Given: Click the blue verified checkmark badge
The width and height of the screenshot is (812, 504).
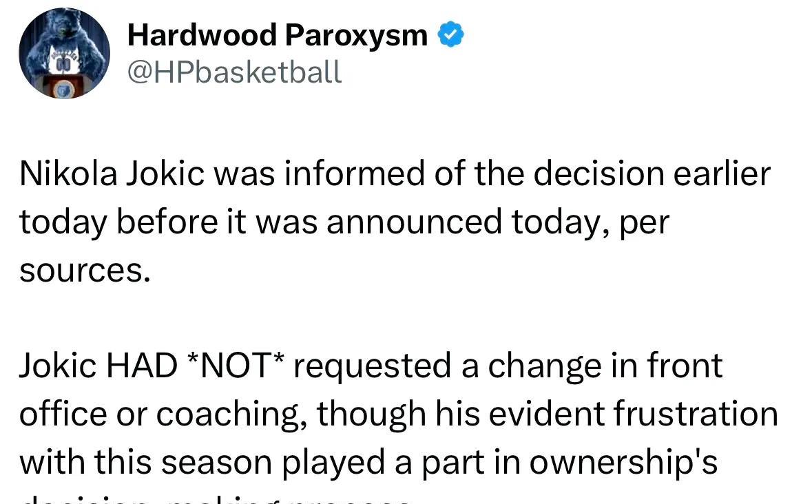Looking at the screenshot, I should click(x=450, y=34).
